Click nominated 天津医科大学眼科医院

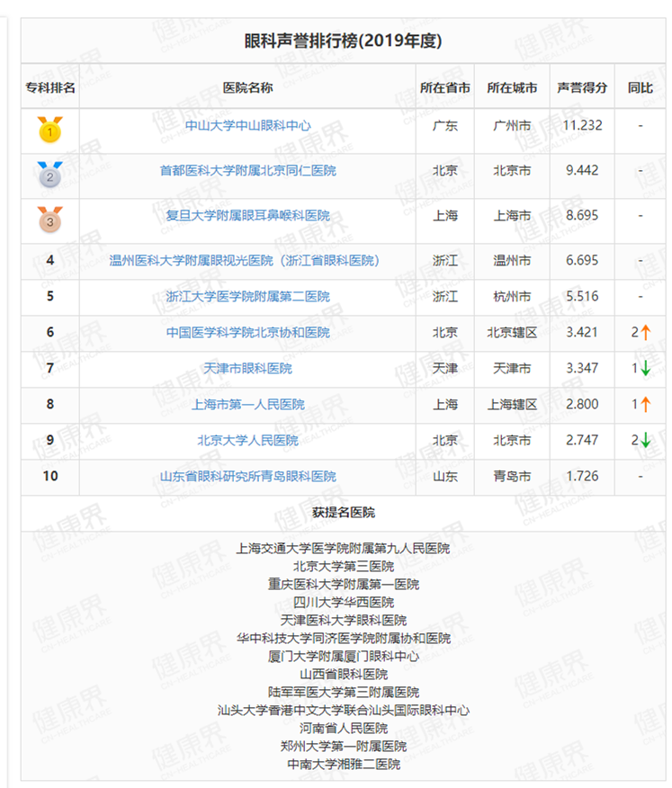coord(344,620)
